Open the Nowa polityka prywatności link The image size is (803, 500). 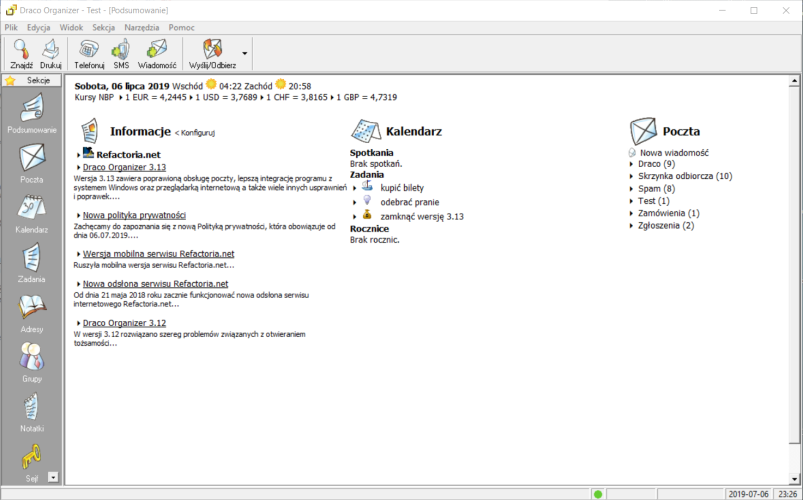point(134,215)
